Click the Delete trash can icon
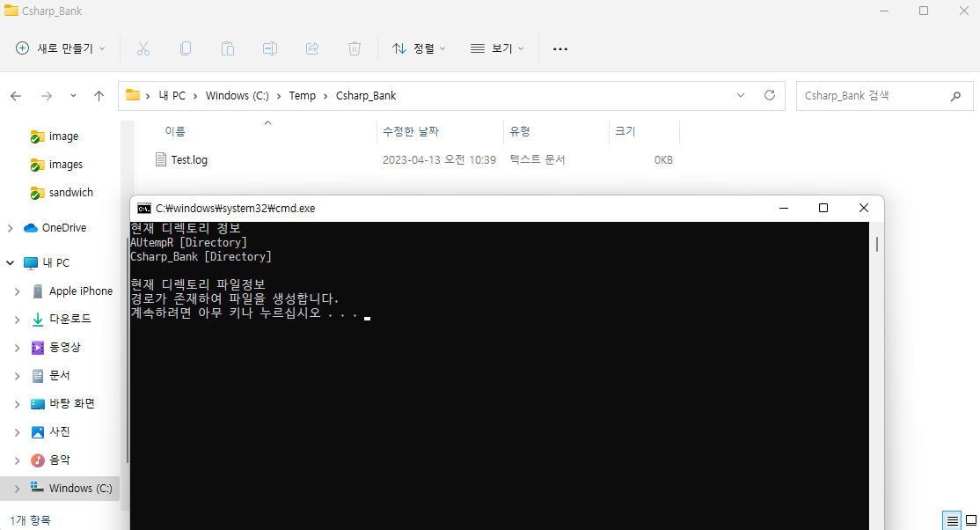 coord(355,48)
